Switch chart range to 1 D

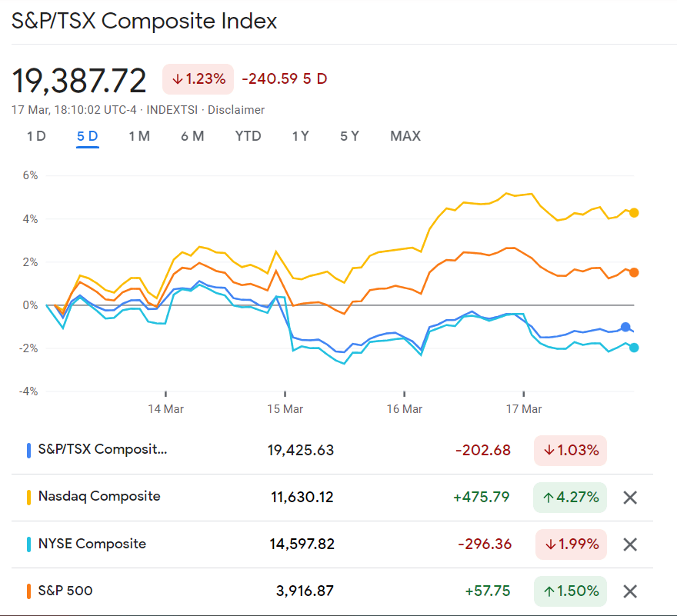pos(36,136)
